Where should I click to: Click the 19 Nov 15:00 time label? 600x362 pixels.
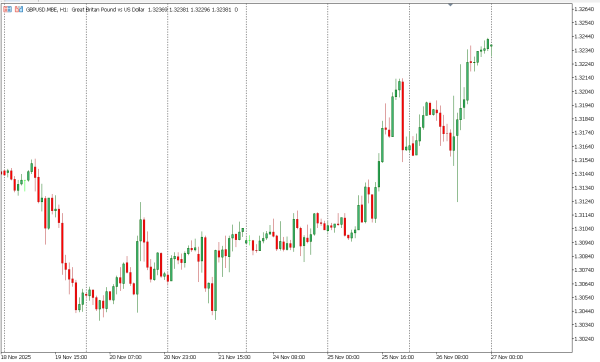tap(71, 357)
